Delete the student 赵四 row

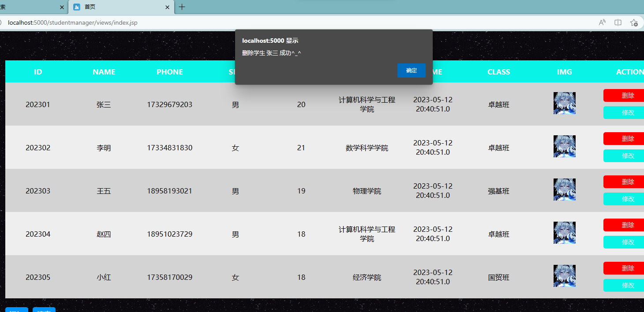coord(624,225)
